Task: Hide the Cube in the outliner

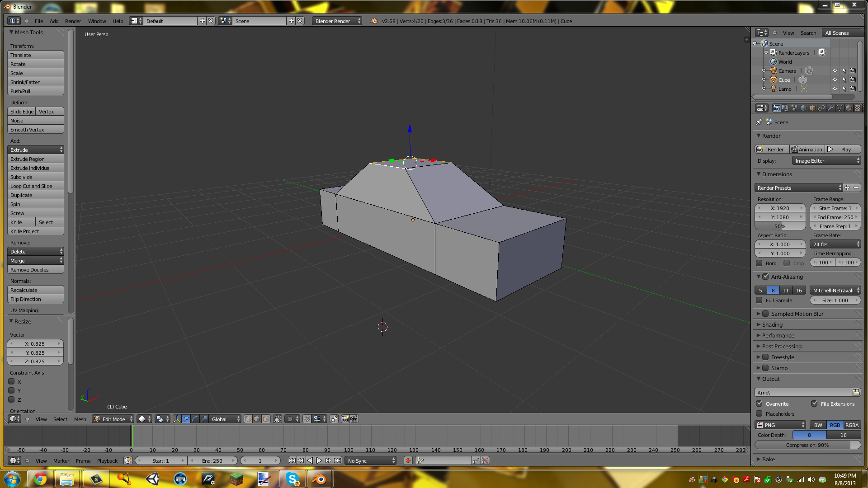Action: coord(835,80)
